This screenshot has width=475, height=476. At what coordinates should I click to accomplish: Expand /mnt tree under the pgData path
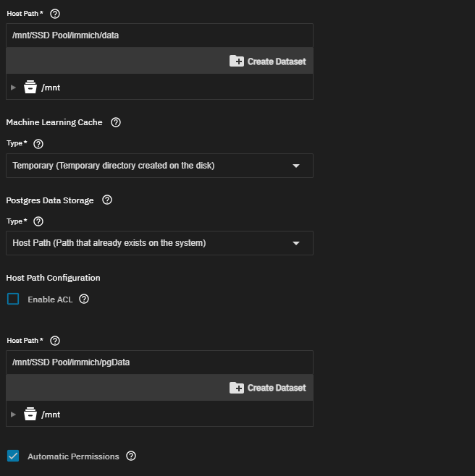(x=13, y=415)
